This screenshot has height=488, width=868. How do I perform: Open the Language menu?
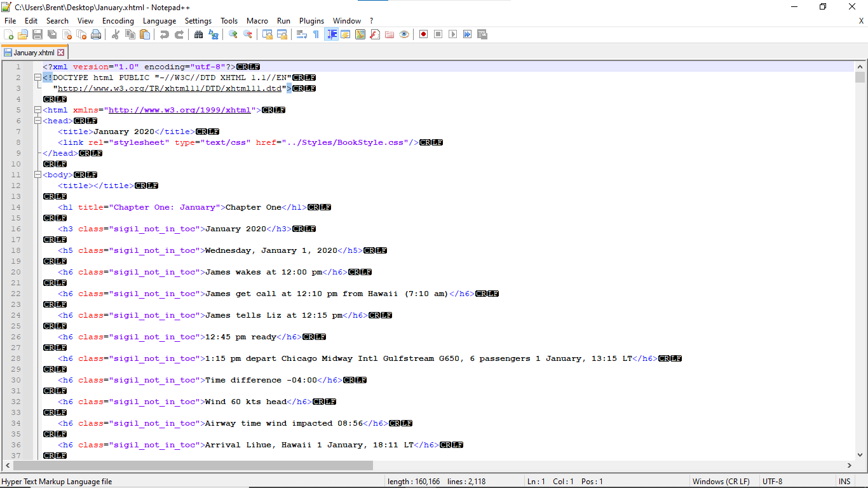click(x=159, y=21)
